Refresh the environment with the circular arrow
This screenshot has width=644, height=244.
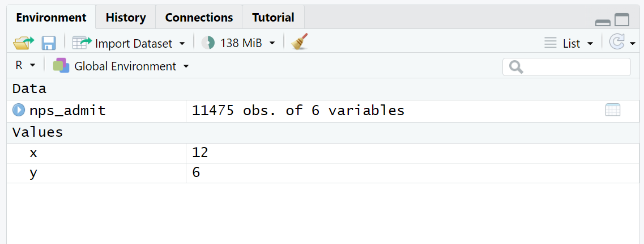tap(616, 43)
